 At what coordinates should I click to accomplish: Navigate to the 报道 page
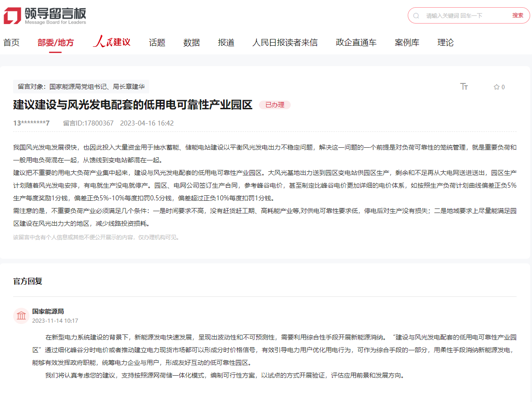226,43
